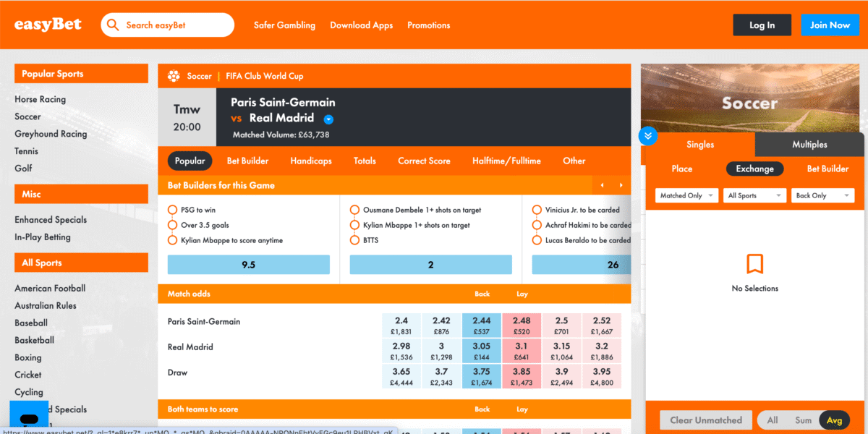
Task: Click the Join Now button
Action: (830, 25)
